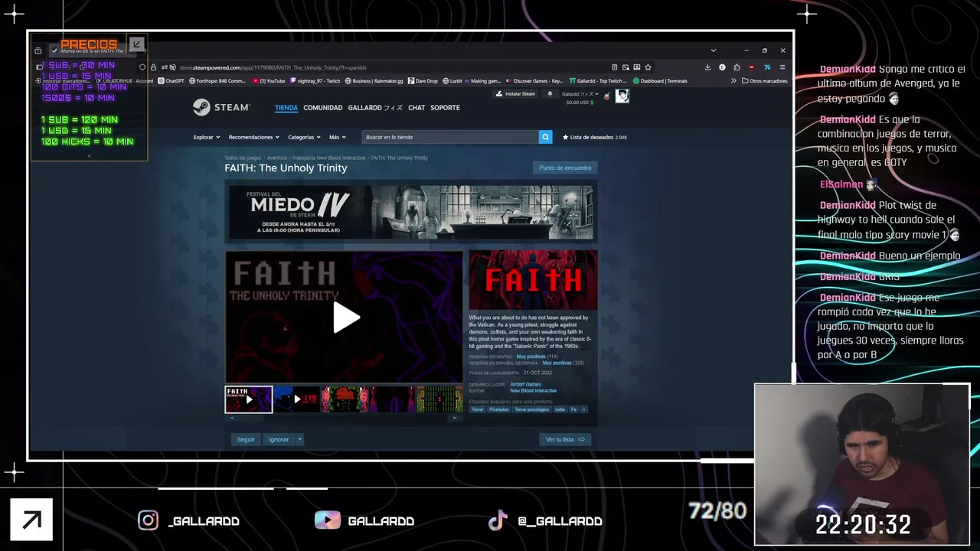This screenshot has height=551, width=980.
Task: Click the Seguir button
Action: point(246,439)
